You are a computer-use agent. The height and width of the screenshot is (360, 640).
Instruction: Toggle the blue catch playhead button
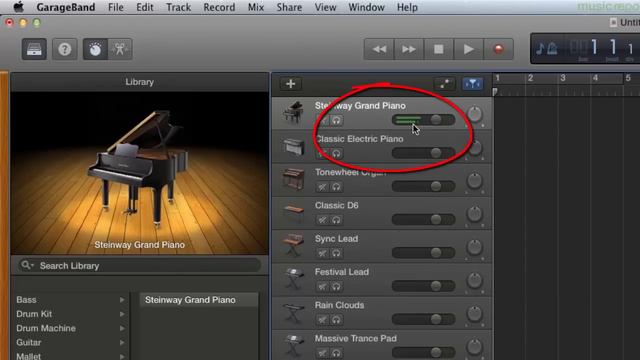[472, 84]
